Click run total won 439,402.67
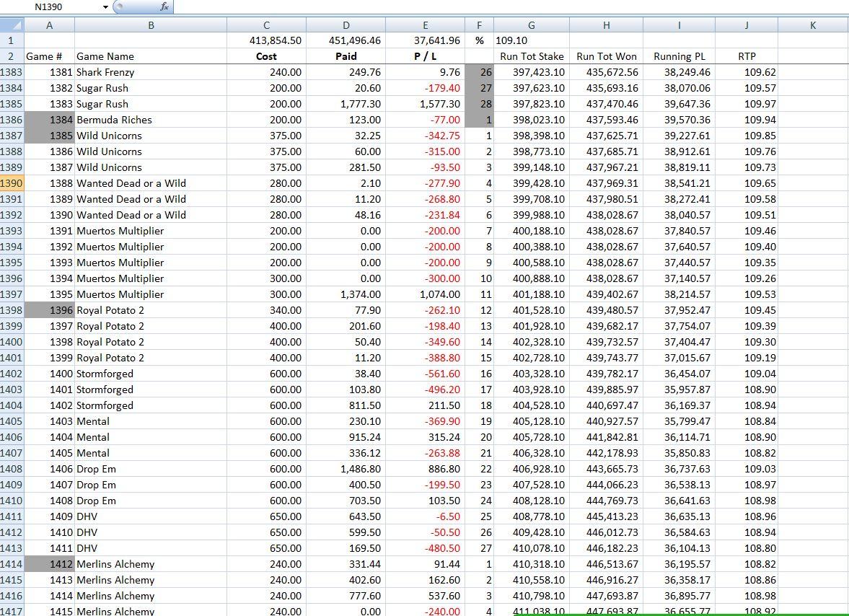Viewport: 849px width, 616px height. pyautogui.click(x=607, y=294)
